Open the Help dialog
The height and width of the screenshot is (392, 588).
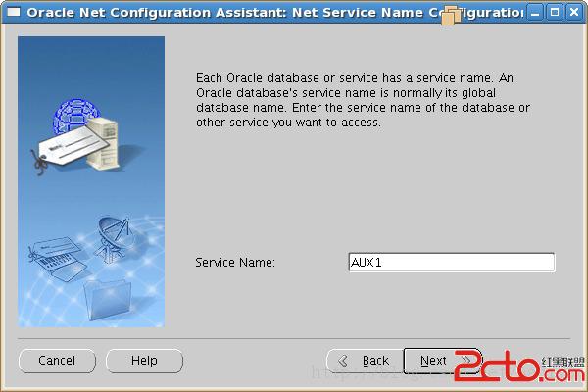[x=144, y=361]
